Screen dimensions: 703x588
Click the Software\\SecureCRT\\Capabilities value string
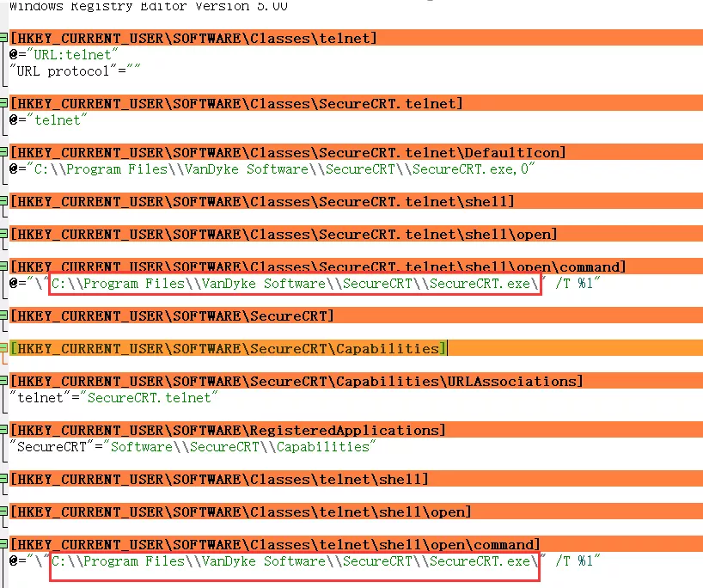point(241,447)
